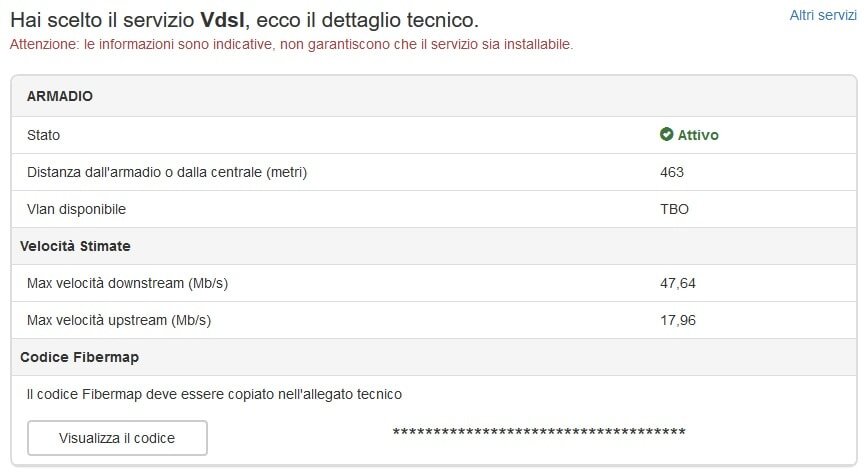Open the Altri servizi link
This screenshot has height=475, width=867.
822,16
